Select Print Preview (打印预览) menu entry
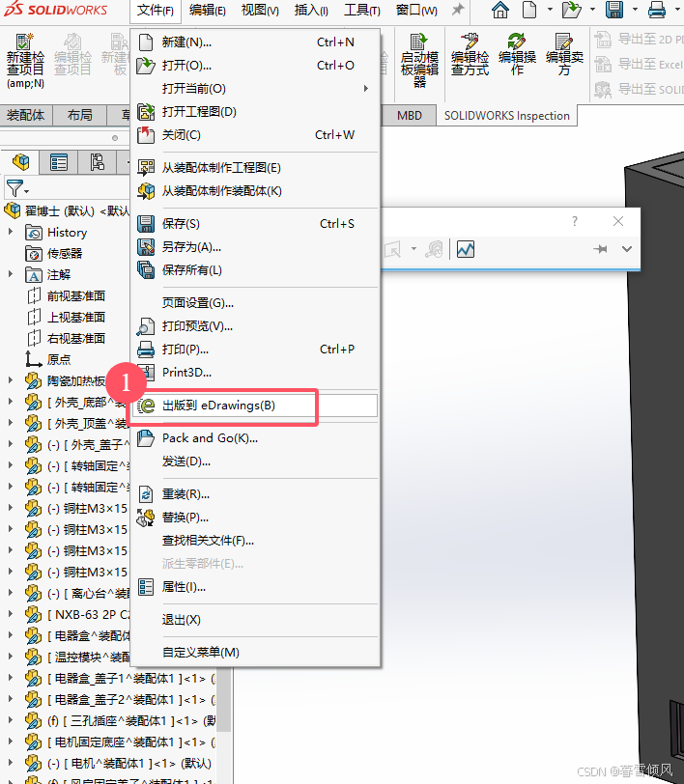Viewport: 684px width, 784px height. pos(255,326)
